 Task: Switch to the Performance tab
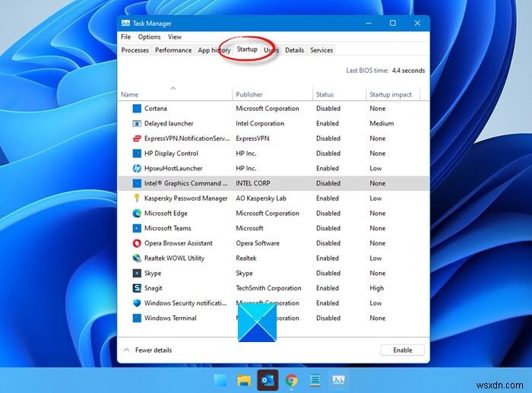[173, 50]
